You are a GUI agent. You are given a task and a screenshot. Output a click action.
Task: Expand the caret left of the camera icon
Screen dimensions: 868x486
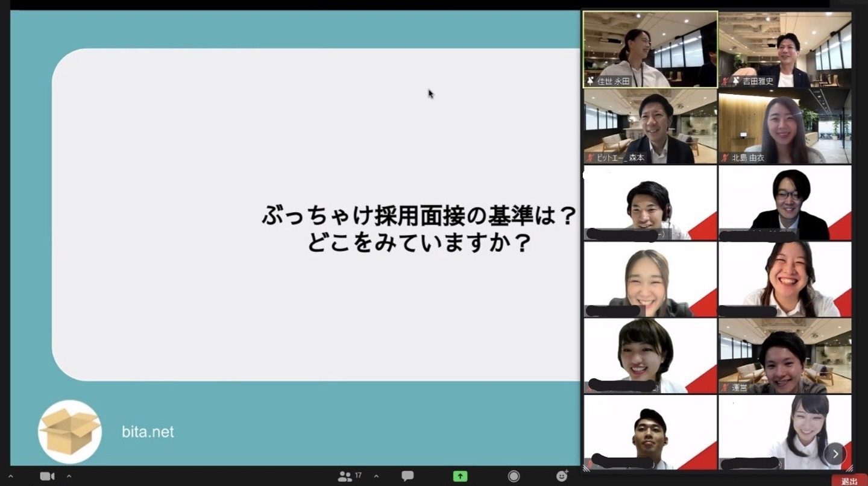10,476
